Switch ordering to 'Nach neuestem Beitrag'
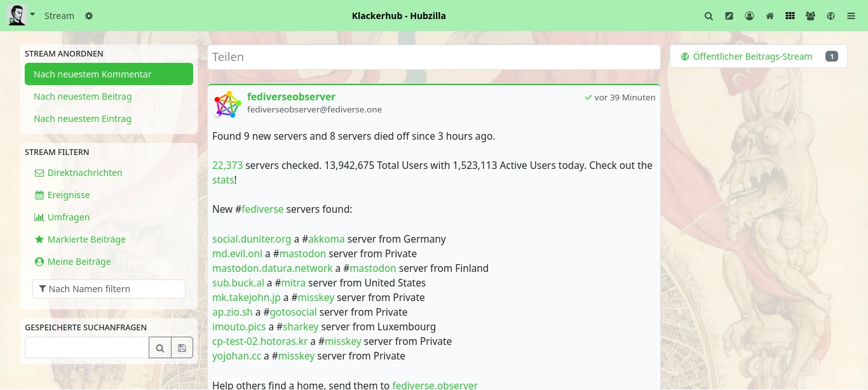 83,97
